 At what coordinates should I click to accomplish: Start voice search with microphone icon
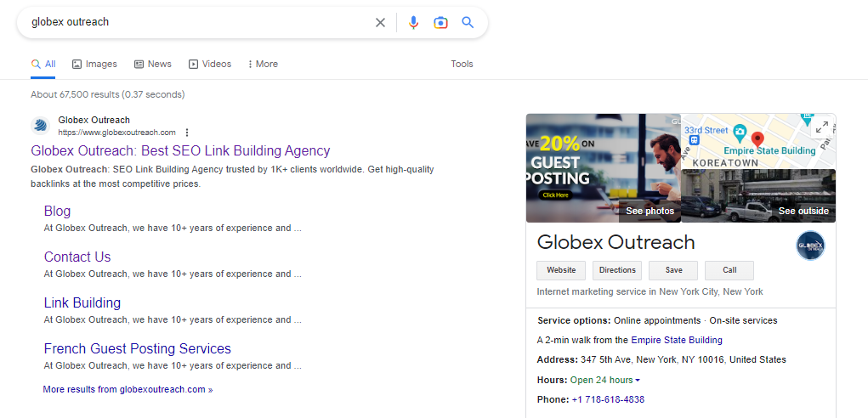click(413, 23)
